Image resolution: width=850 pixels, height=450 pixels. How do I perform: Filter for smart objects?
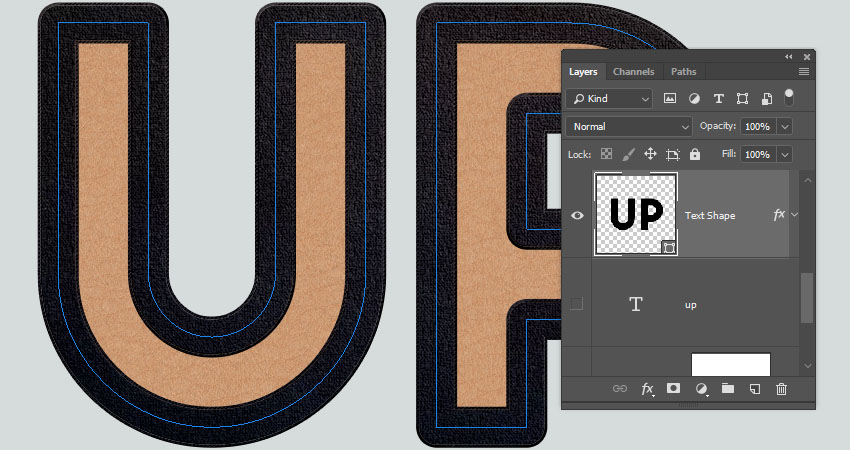767,99
